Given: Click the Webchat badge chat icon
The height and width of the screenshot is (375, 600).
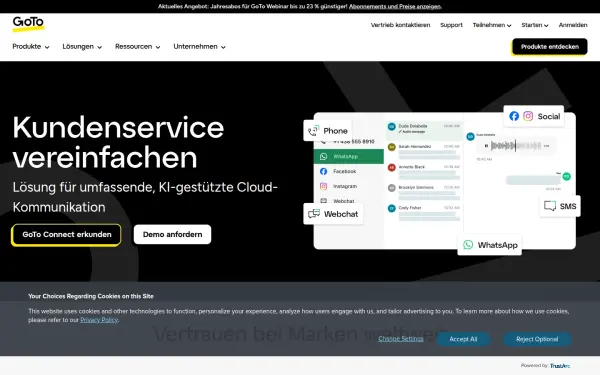Looking at the screenshot, I should click(x=314, y=214).
